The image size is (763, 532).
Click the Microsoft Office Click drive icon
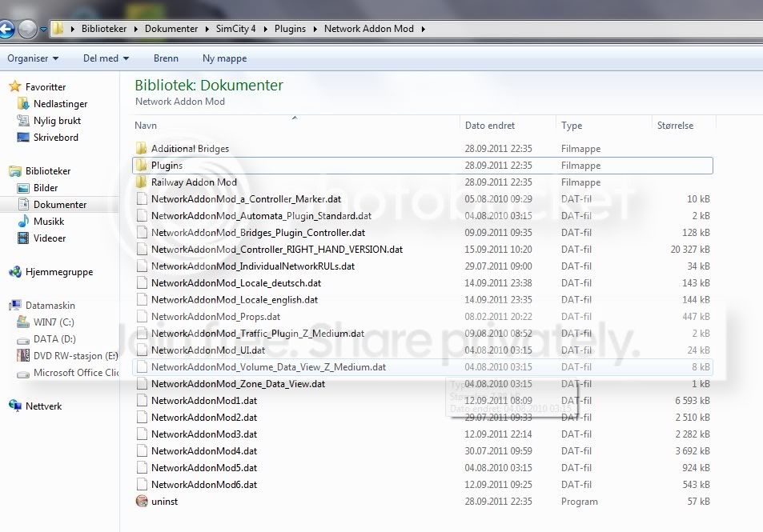click(23, 374)
